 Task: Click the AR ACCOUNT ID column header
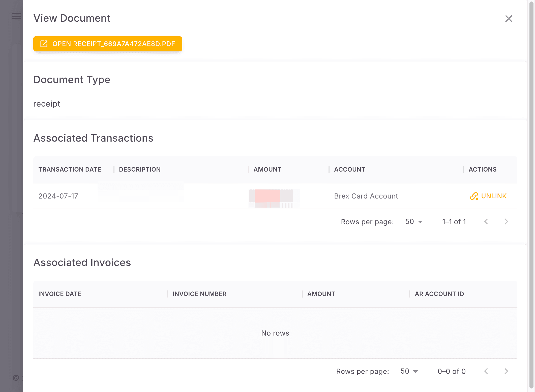click(x=439, y=294)
